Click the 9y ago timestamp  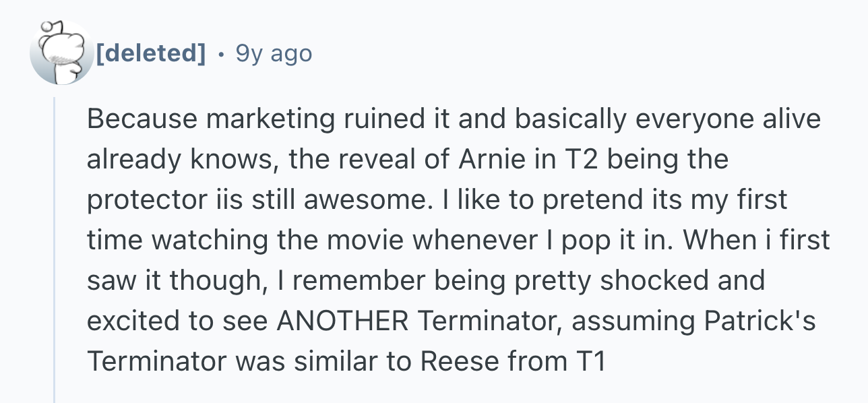click(x=274, y=53)
